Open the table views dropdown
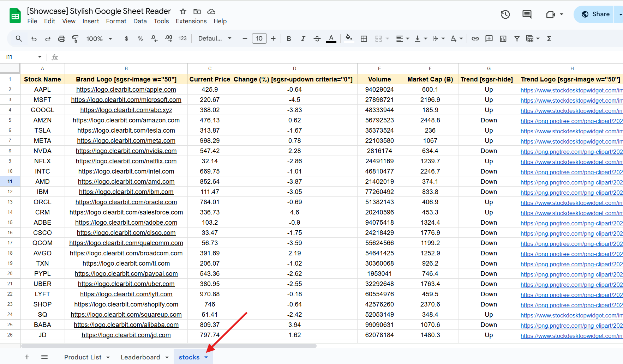Image resolution: width=623 pixels, height=364 pixels. coord(538,39)
